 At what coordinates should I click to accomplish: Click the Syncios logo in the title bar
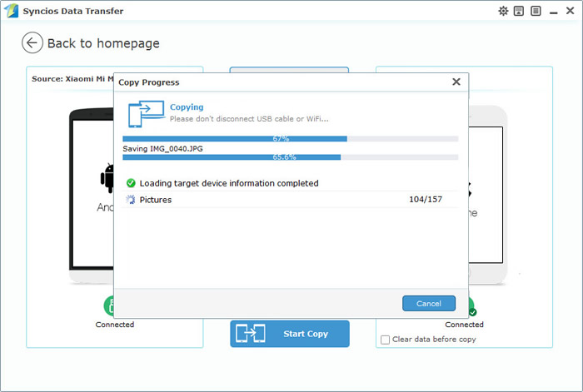11,11
